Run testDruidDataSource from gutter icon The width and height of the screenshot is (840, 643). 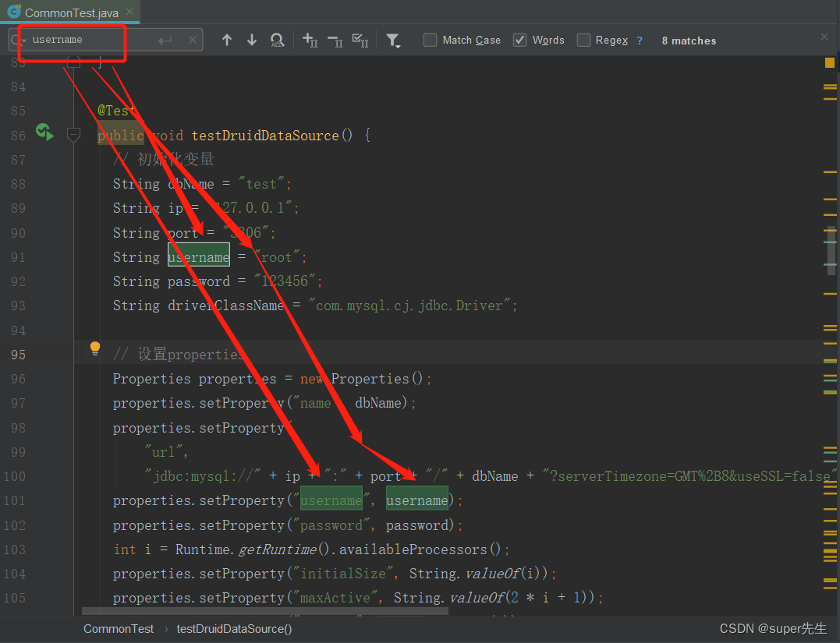coord(44,132)
